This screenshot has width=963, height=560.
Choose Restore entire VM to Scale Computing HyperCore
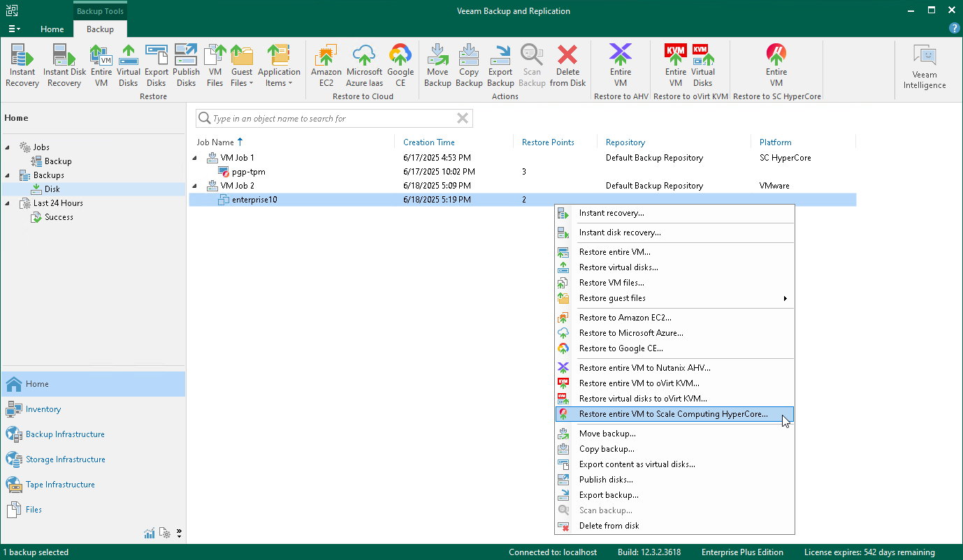click(674, 414)
